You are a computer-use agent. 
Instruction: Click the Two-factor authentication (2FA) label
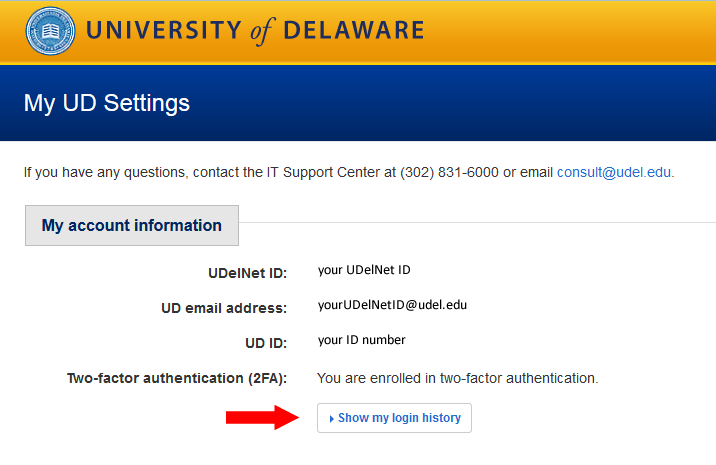[x=177, y=378]
